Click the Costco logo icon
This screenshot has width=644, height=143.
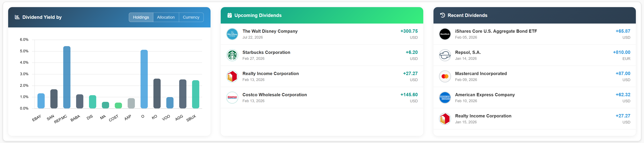[232, 98]
